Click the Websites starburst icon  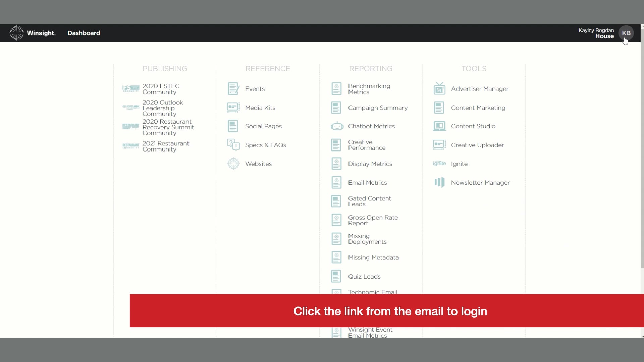click(233, 164)
